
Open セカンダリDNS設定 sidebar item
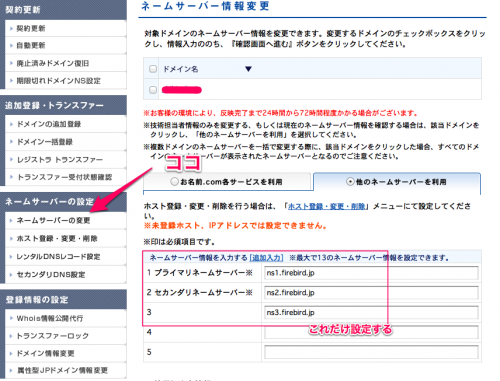pos(65,275)
